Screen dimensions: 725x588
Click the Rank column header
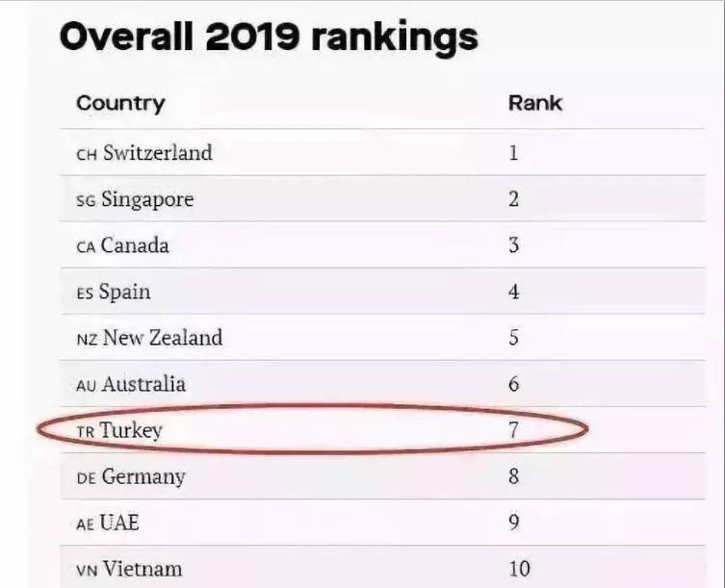point(534,103)
